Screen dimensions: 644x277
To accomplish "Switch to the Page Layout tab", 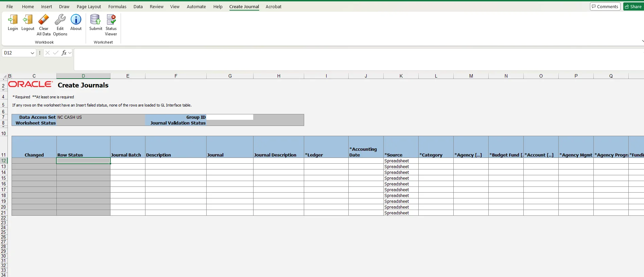I will 89,6.
